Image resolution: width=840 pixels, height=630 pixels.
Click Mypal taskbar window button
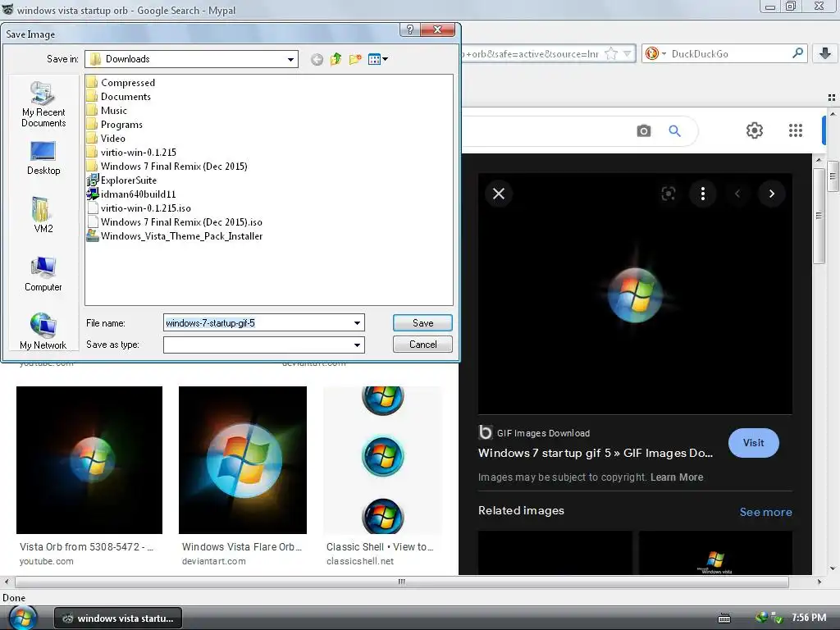tap(118, 619)
